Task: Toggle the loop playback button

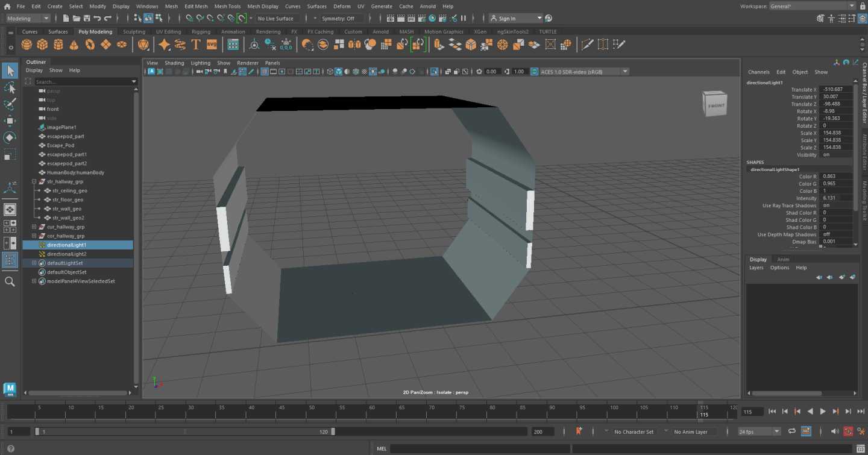Action: [791, 431]
